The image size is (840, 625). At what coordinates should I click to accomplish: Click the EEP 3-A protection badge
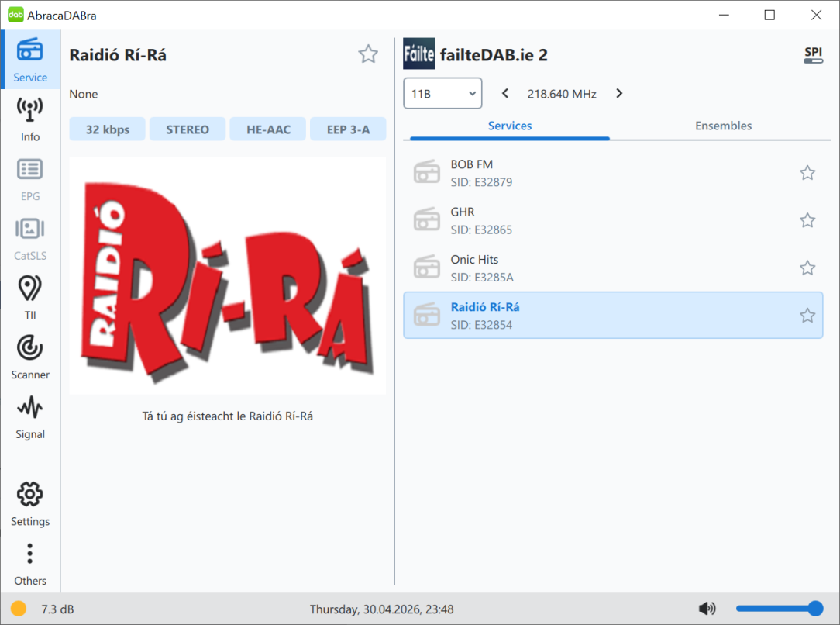348,129
